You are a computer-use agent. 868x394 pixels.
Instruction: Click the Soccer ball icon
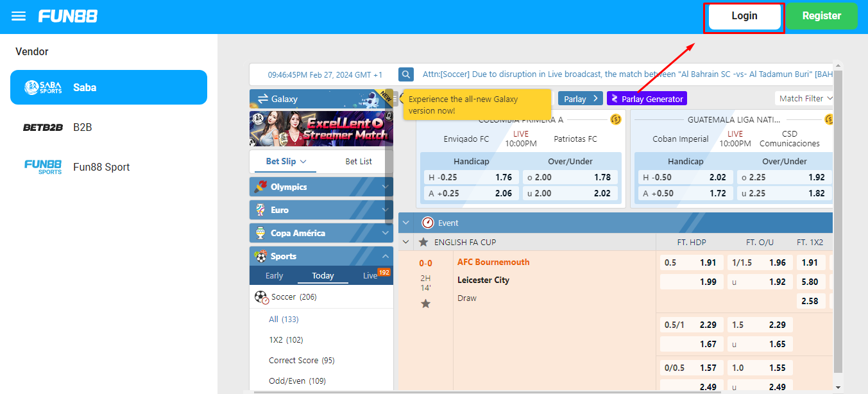pos(261,297)
